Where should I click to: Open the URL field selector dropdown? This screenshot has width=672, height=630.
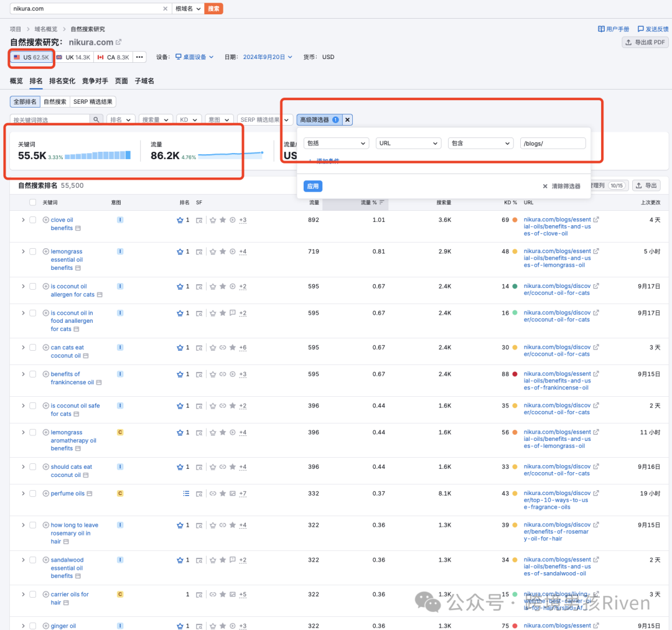[x=408, y=144]
